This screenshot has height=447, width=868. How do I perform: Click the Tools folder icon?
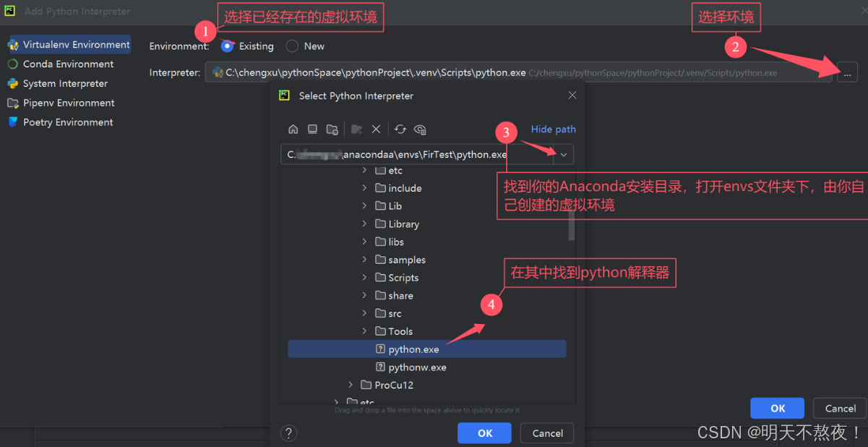381,331
